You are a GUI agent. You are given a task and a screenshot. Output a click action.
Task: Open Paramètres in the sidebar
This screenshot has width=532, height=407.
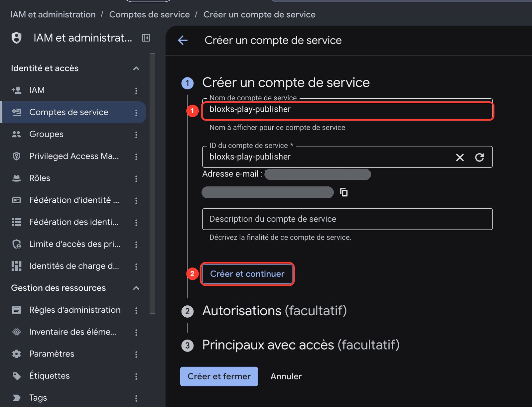tap(73, 354)
